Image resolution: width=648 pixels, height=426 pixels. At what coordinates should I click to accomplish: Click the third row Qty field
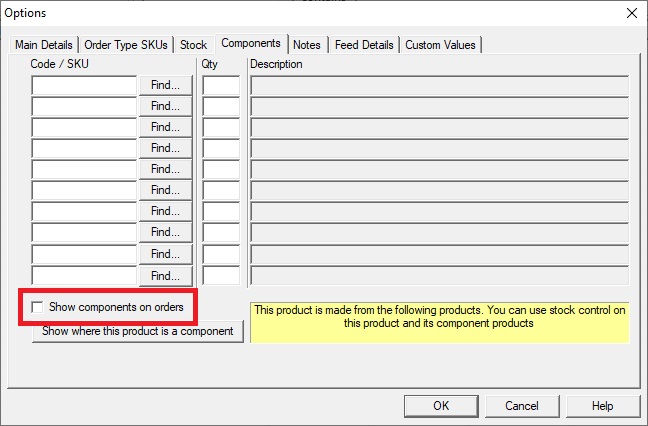point(221,128)
